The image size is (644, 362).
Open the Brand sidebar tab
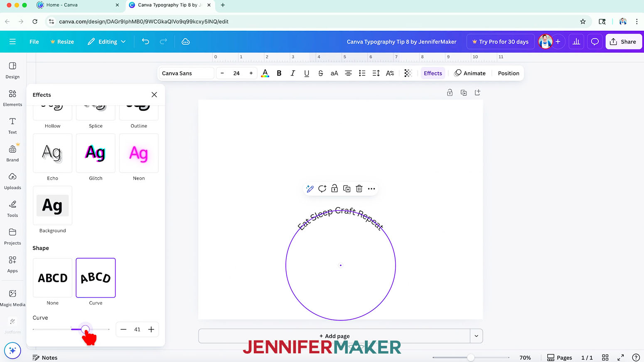point(12,153)
